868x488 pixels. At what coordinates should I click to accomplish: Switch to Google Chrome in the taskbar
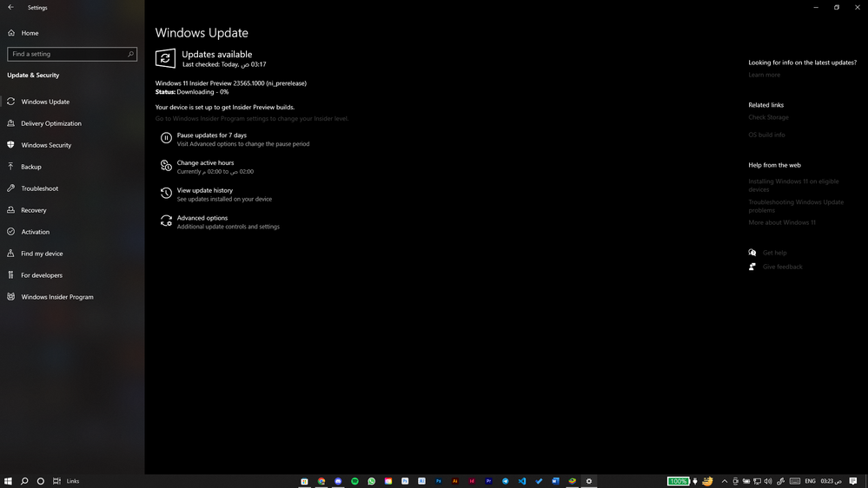click(x=321, y=481)
